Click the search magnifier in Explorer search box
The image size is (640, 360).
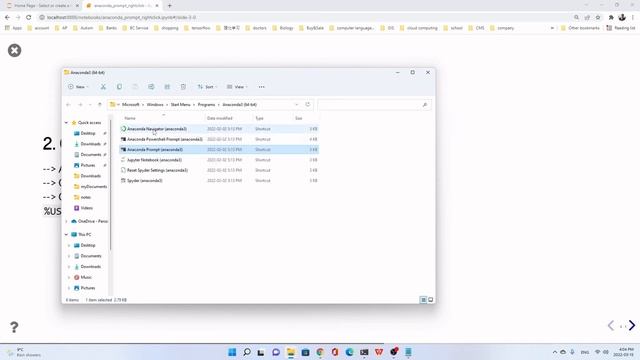click(424, 105)
